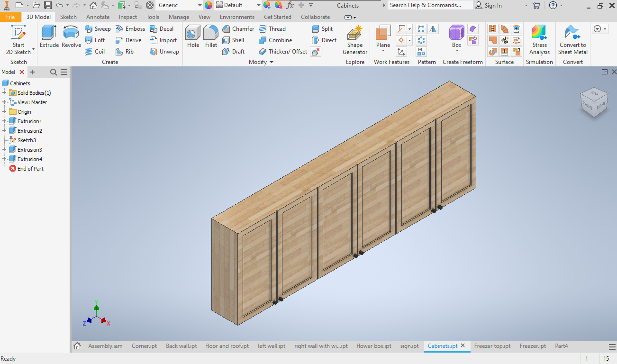This screenshot has height=364, width=617.
Task: Open the flower box.ipt document tab
Action: [x=374, y=346]
